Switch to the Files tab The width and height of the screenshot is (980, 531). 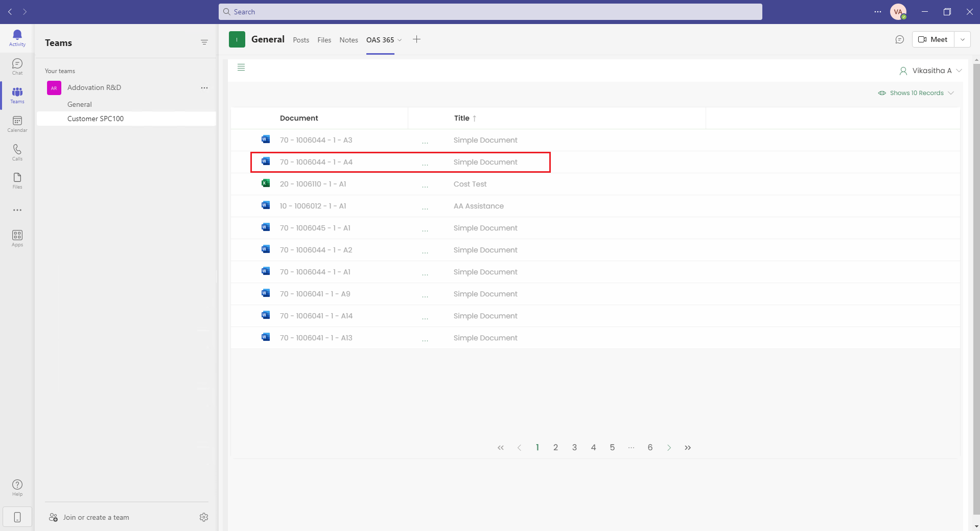pyautogui.click(x=324, y=40)
